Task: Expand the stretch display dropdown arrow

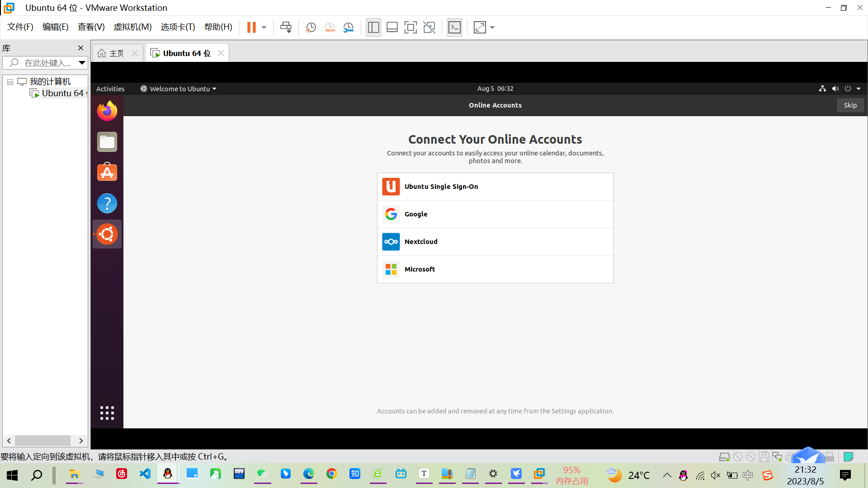Action: [x=492, y=28]
